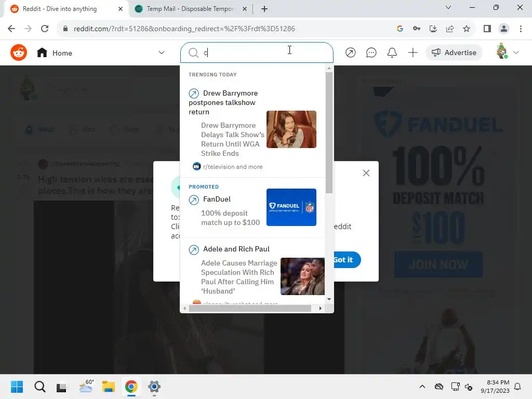
Task: Toggle the Chrome side panel
Action: coord(487,29)
